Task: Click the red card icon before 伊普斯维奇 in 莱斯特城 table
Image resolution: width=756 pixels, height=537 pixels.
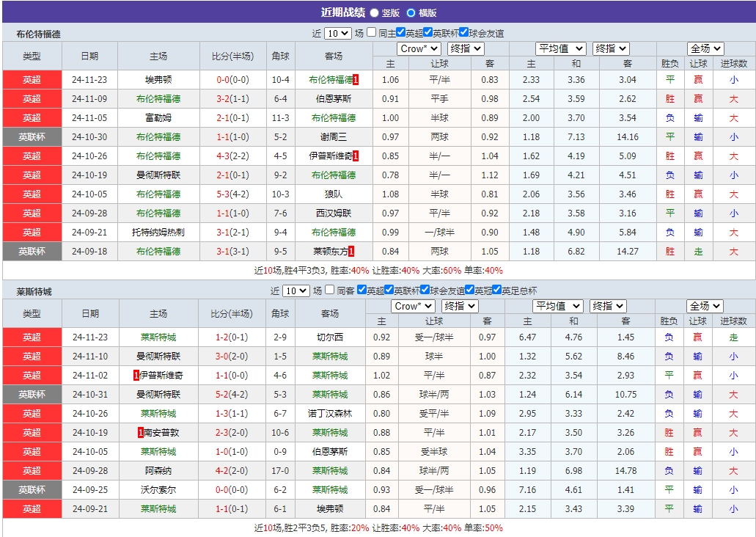Action: (x=135, y=375)
